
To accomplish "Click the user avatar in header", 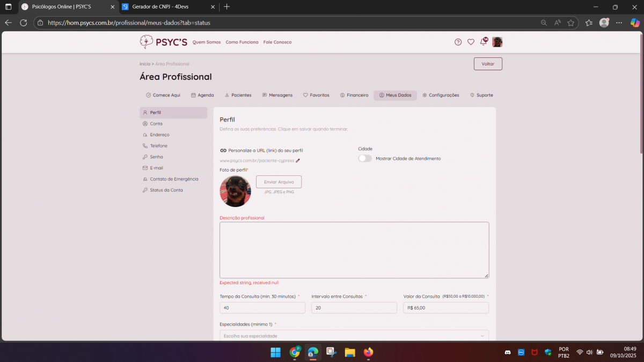I will [497, 42].
